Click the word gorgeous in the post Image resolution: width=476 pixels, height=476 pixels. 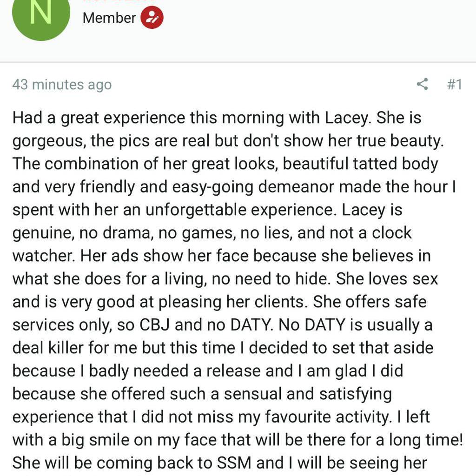pos(48,141)
